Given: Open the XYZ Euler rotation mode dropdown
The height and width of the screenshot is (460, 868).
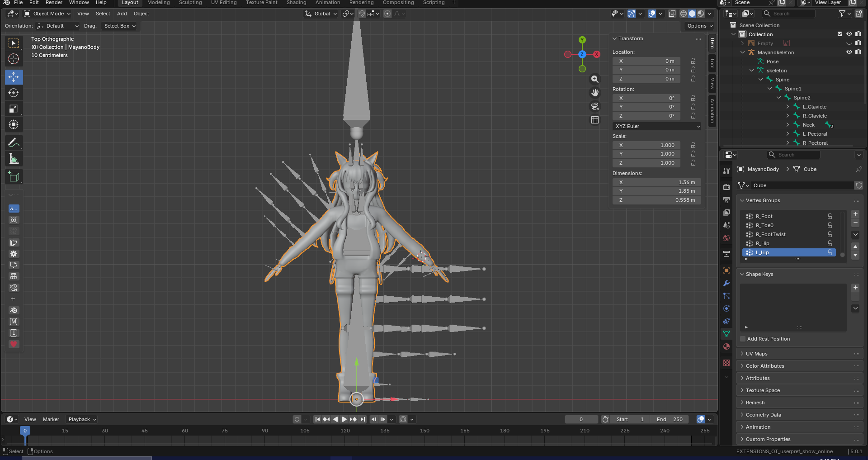Looking at the screenshot, I should 657,126.
